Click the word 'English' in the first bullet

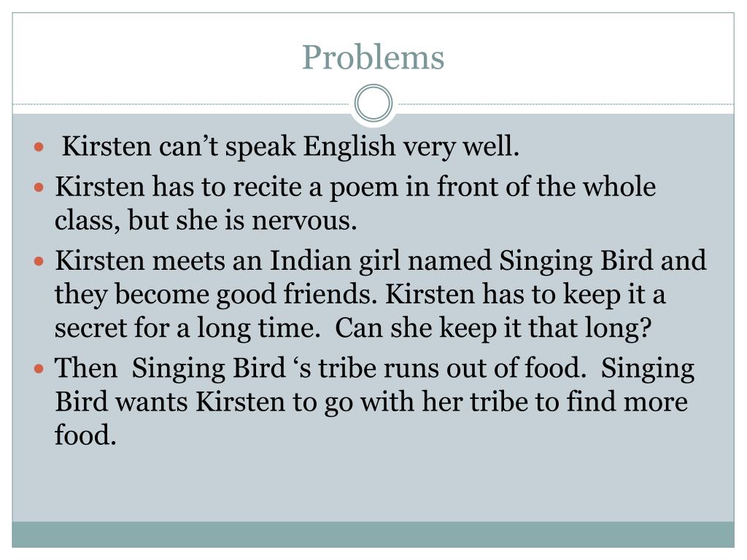point(349,147)
